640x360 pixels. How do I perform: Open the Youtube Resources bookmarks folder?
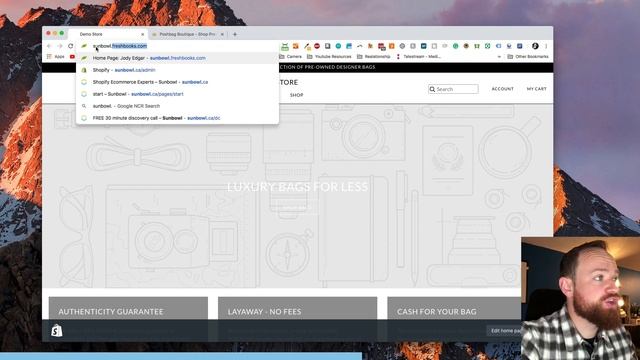pyautogui.click(x=329, y=57)
